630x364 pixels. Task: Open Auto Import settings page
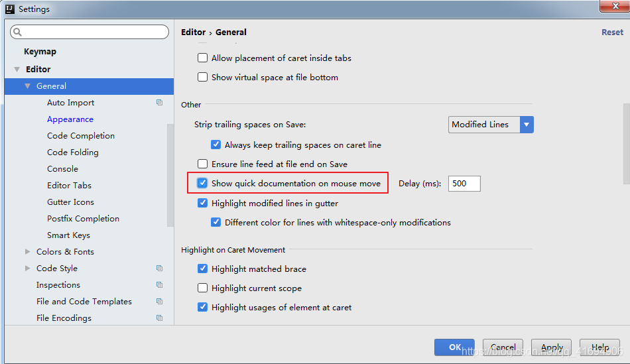[70, 103]
